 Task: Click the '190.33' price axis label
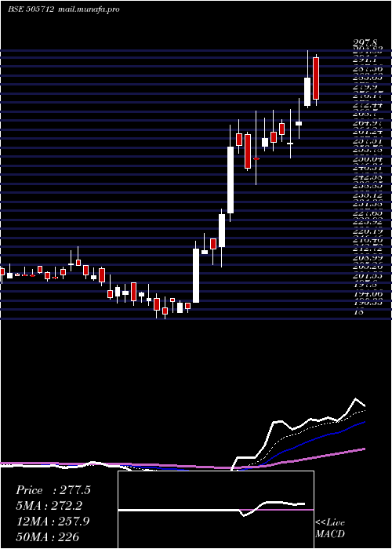[368, 304]
